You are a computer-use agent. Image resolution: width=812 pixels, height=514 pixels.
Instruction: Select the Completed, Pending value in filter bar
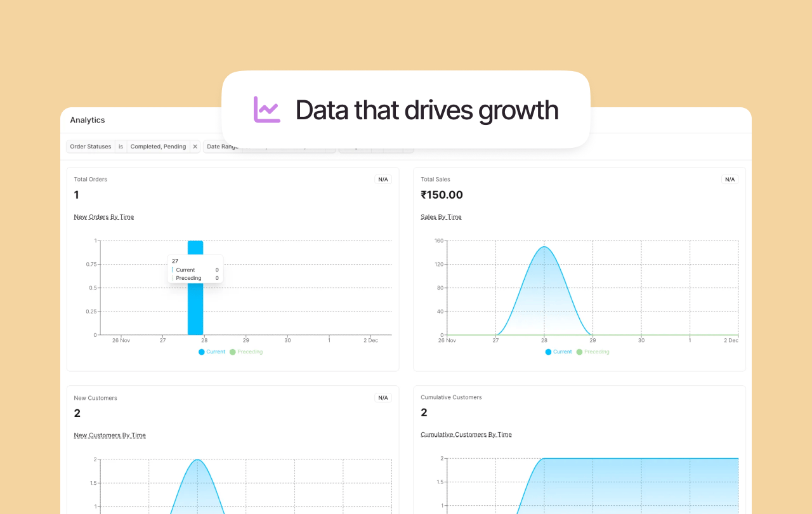(158, 146)
